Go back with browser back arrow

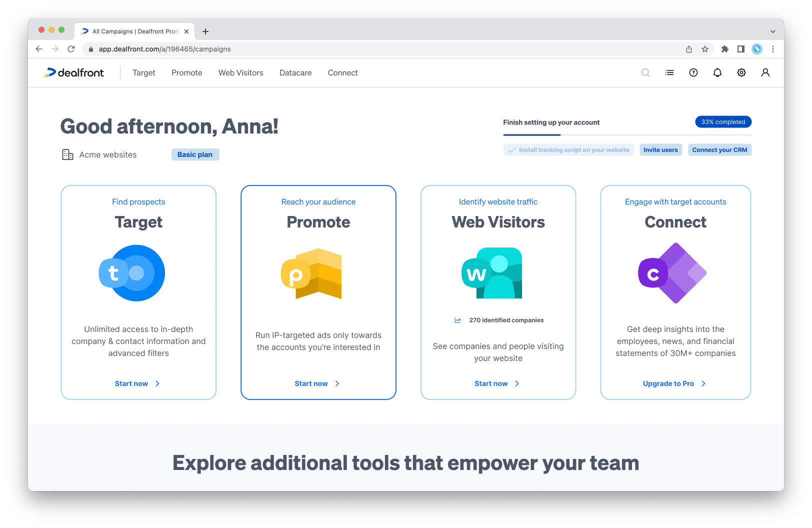(x=39, y=49)
